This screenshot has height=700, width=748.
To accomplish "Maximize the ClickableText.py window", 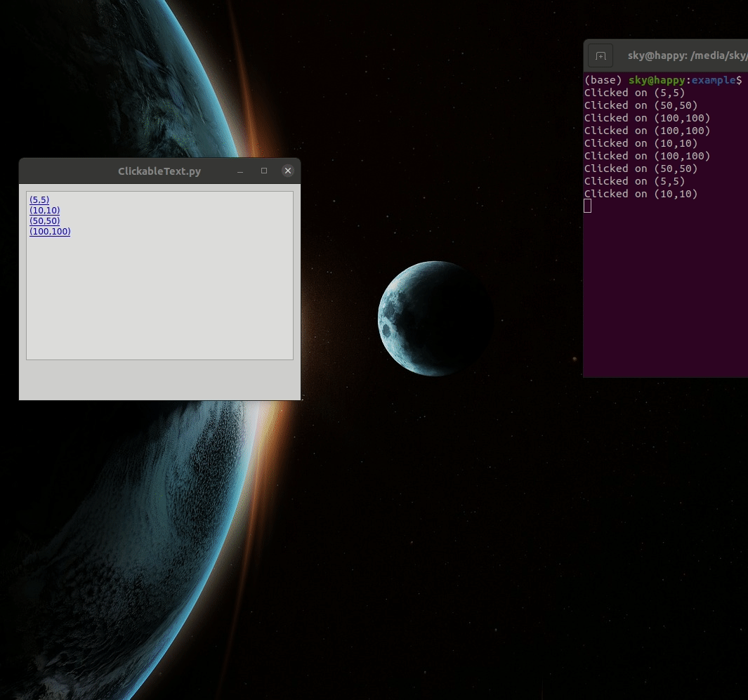I will (264, 171).
